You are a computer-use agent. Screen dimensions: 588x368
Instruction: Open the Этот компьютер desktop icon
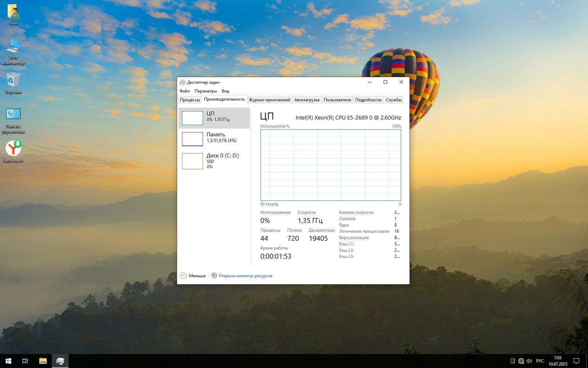(13, 51)
